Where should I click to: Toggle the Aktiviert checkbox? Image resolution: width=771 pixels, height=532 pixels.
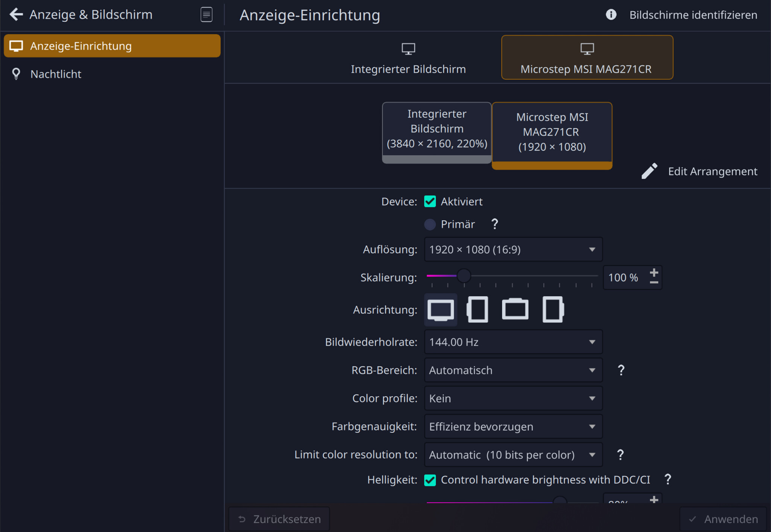[430, 202]
